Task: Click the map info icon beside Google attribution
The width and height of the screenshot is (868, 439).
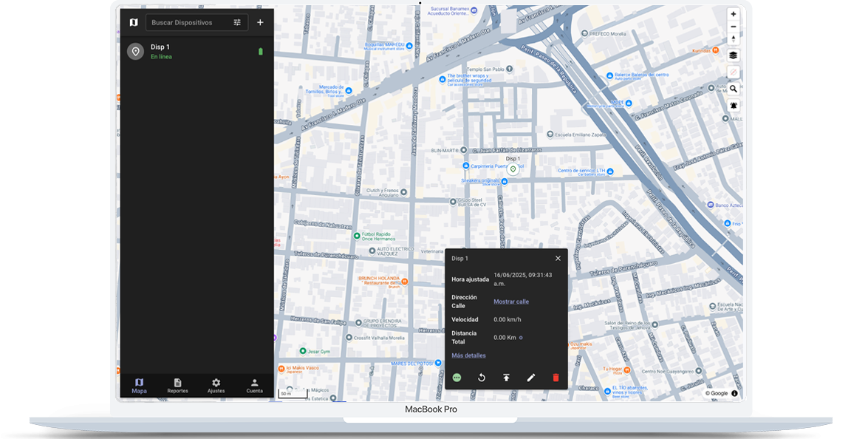Action: pyautogui.click(x=734, y=394)
